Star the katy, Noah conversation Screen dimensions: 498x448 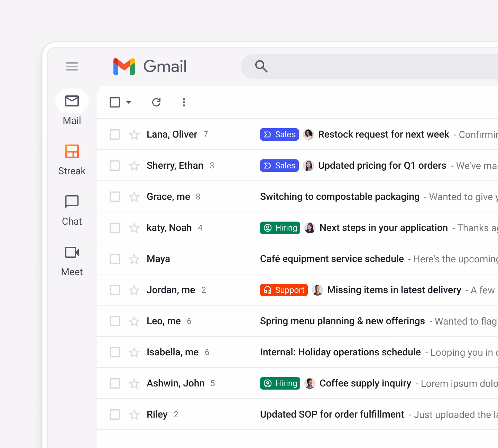pos(134,228)
